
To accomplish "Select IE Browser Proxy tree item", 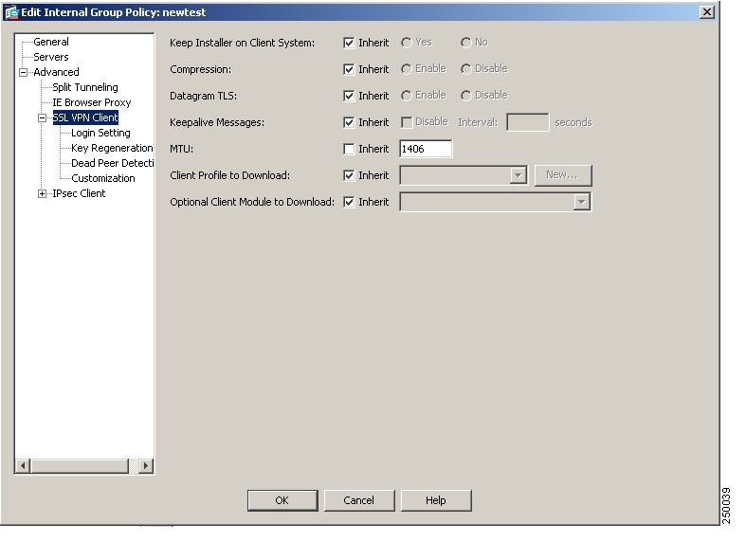I will [91, 102].
